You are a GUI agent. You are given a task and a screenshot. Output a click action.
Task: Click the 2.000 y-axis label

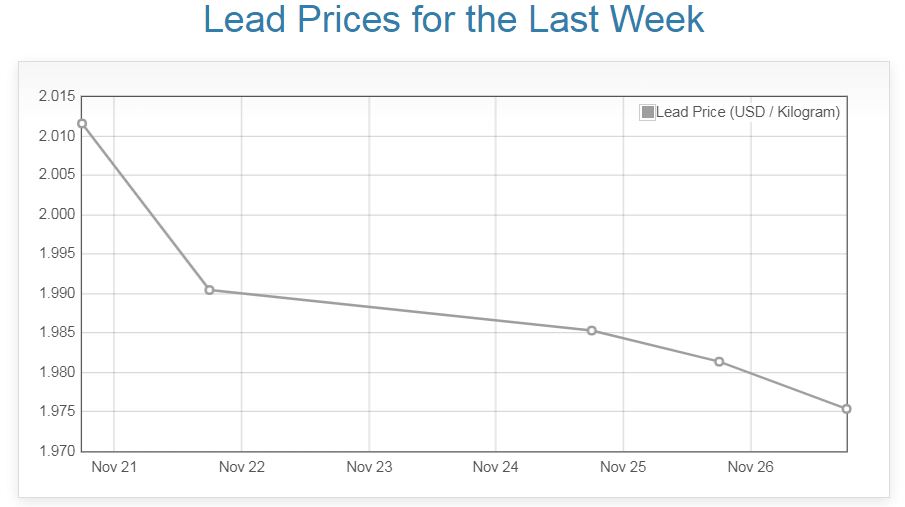57,214
